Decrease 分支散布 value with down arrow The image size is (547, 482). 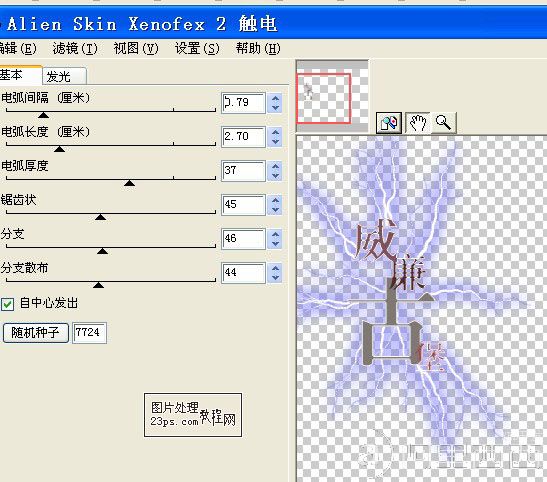[275, 278]
